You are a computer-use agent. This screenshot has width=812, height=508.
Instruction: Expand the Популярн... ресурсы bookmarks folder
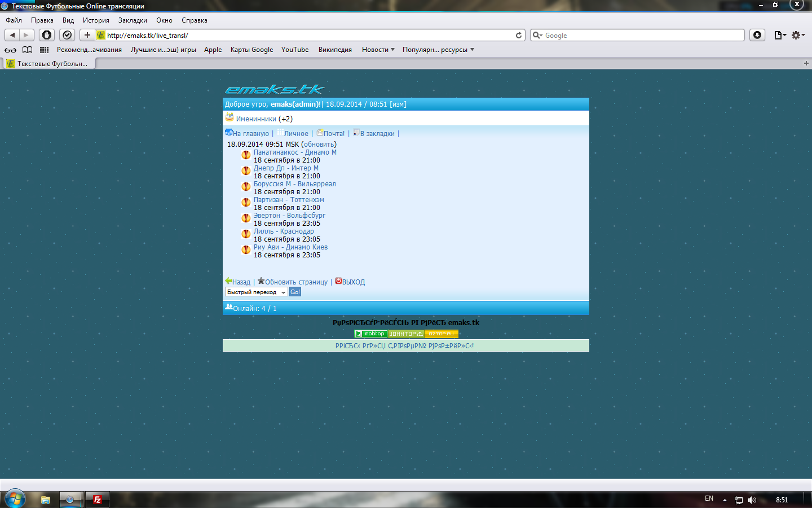[x=438, y=50]
